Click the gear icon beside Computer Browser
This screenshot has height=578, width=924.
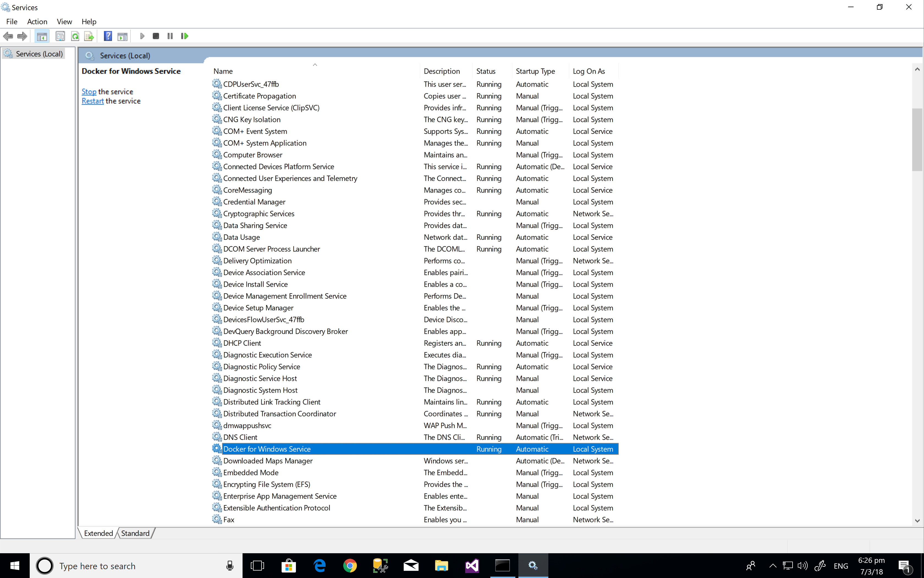[217, 154]
